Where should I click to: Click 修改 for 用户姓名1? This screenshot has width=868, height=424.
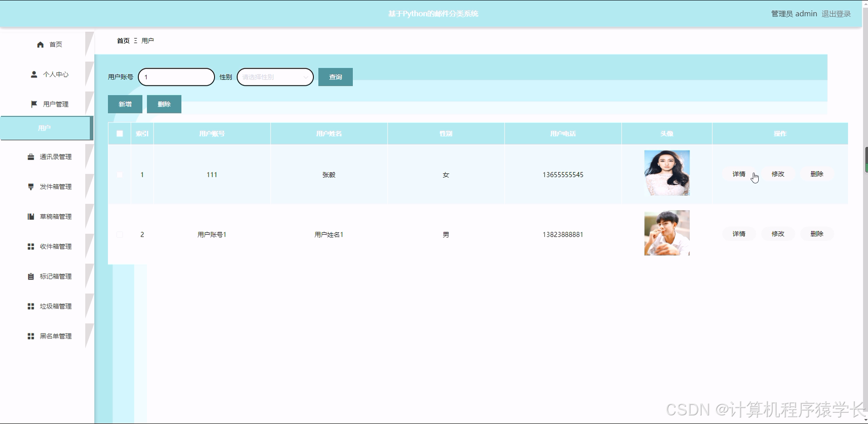point(778,234)
